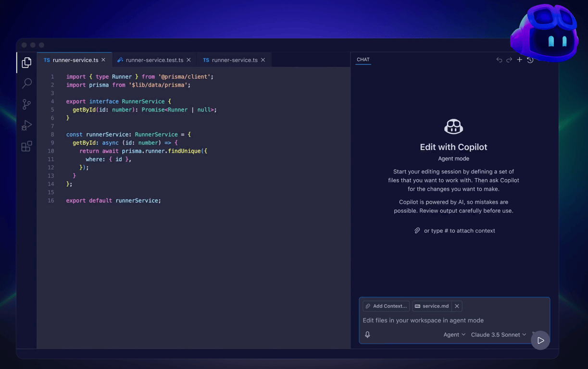
Task: Send the chat message
Action: [x=540, y=340]
